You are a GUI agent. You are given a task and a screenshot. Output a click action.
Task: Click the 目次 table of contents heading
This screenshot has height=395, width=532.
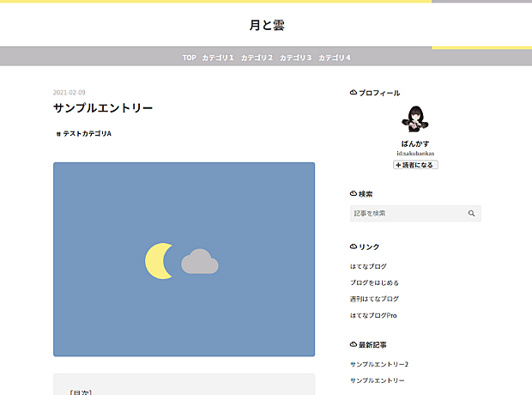[81, 392]
